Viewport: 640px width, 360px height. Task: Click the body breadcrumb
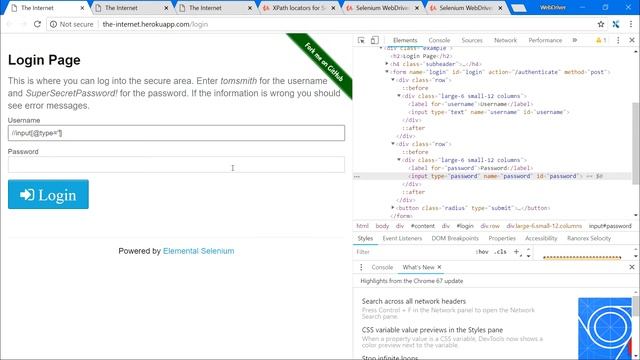click(x=382, y=226)
